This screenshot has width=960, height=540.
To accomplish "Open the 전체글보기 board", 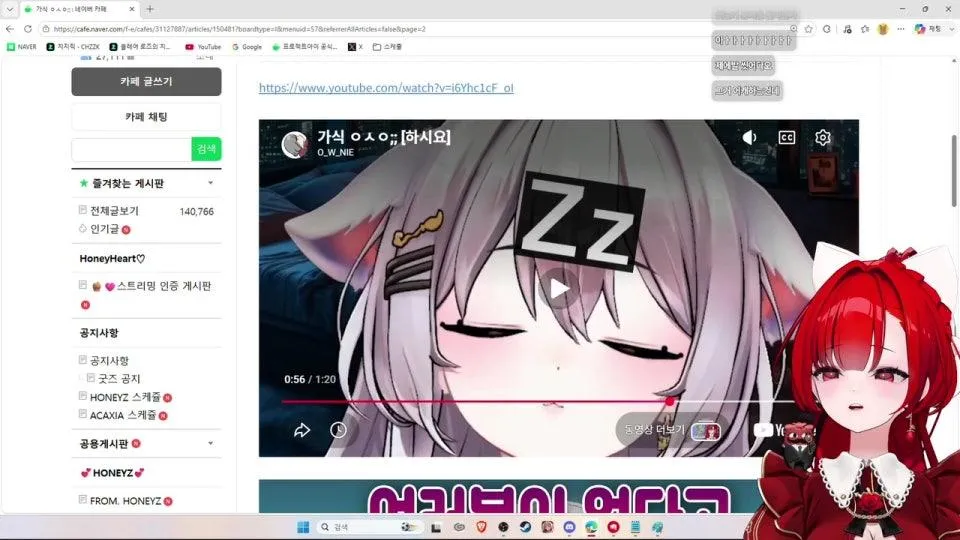I will [x=114, y=211].
